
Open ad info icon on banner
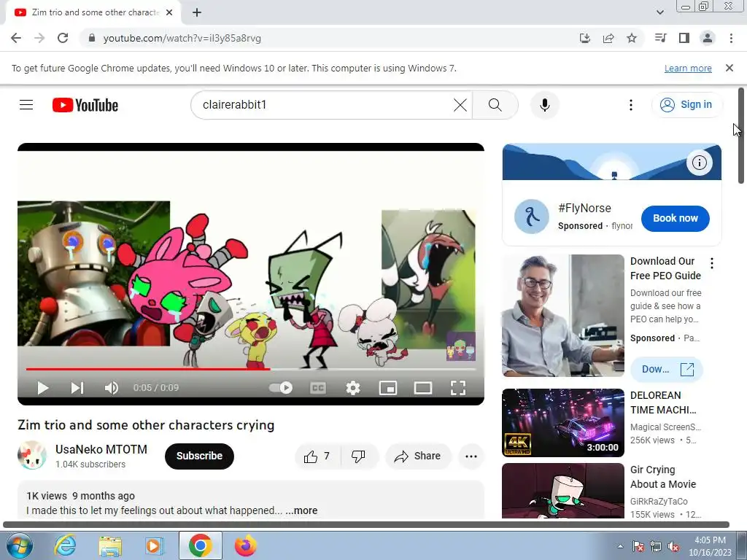click(x=699, y=163)
